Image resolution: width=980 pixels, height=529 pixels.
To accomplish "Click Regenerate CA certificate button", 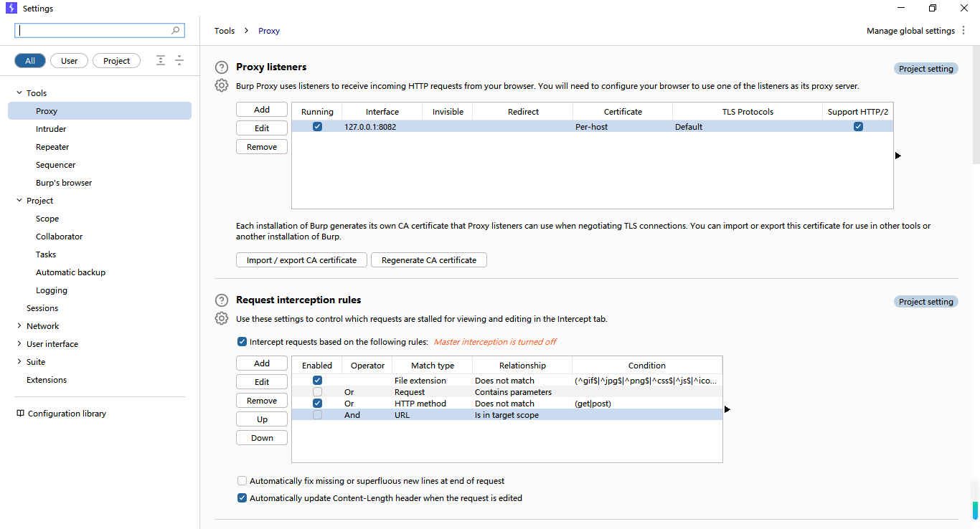I will coord(429,260).
